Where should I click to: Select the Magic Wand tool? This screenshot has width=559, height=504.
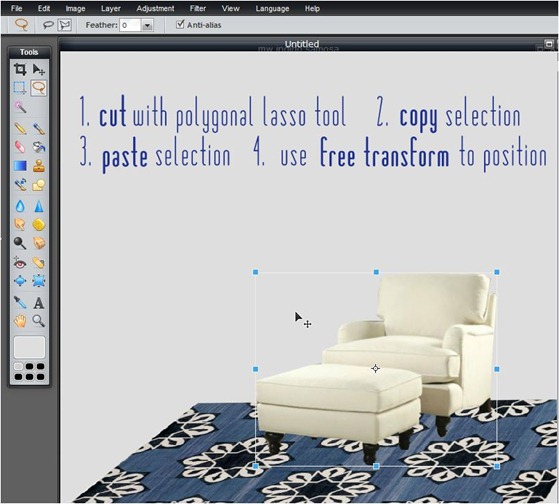tap(20, 107)
